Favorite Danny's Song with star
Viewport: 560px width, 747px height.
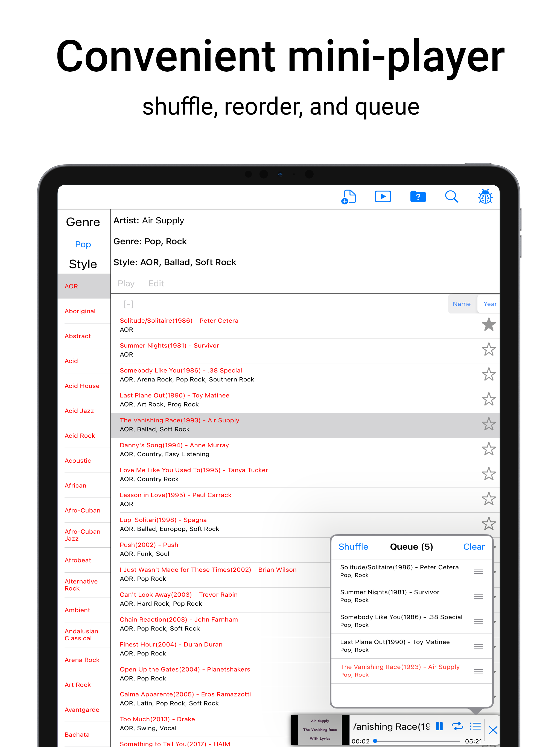click(x=488, y=450)
